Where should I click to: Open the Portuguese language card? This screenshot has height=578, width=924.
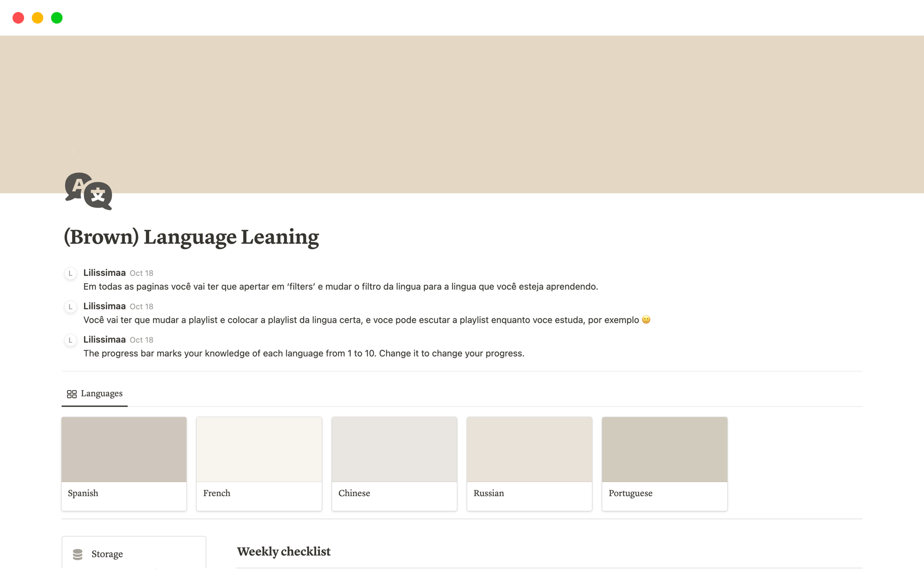pos(664,463)
